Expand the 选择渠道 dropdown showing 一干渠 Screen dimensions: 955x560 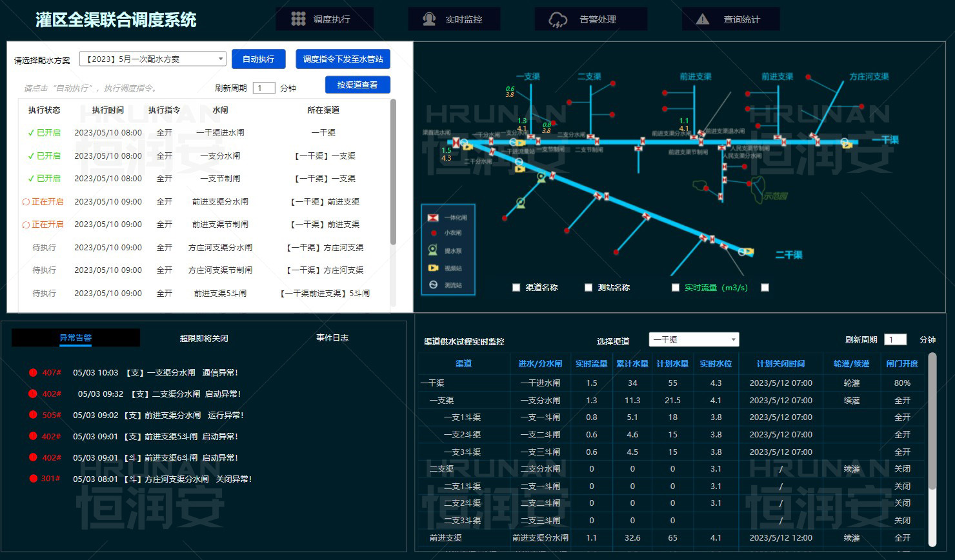(694, 340)
